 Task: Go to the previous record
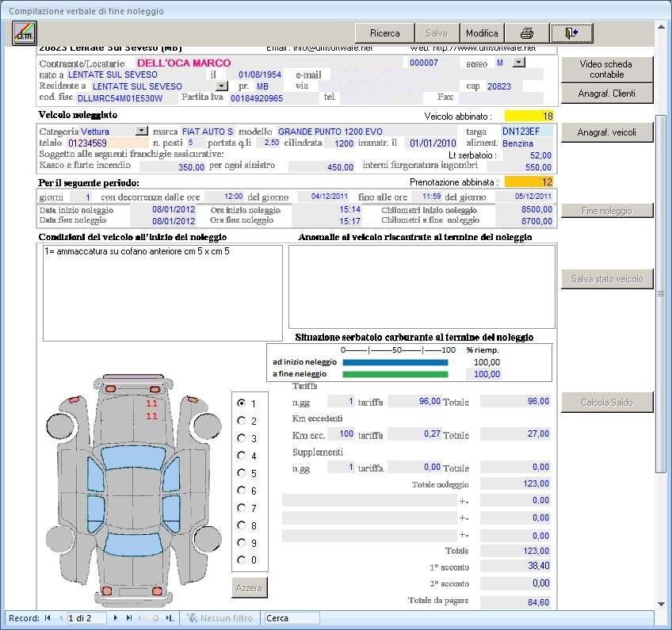(x=61, y=618)
